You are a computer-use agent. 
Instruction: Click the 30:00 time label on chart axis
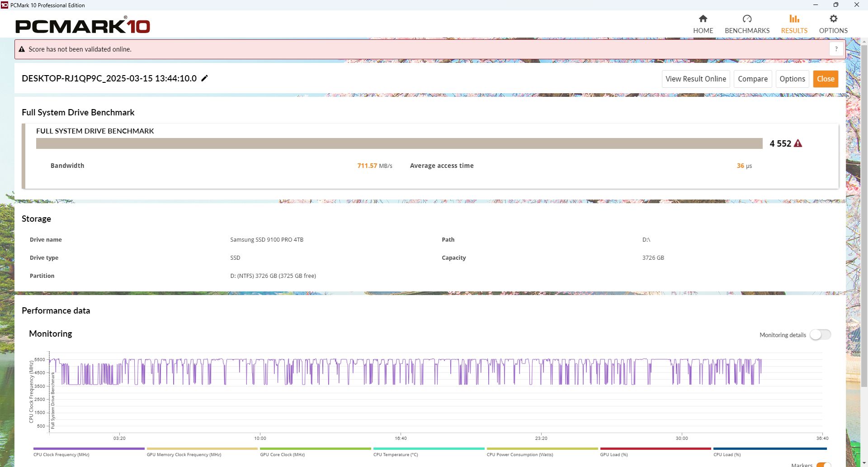coord(682,438)
